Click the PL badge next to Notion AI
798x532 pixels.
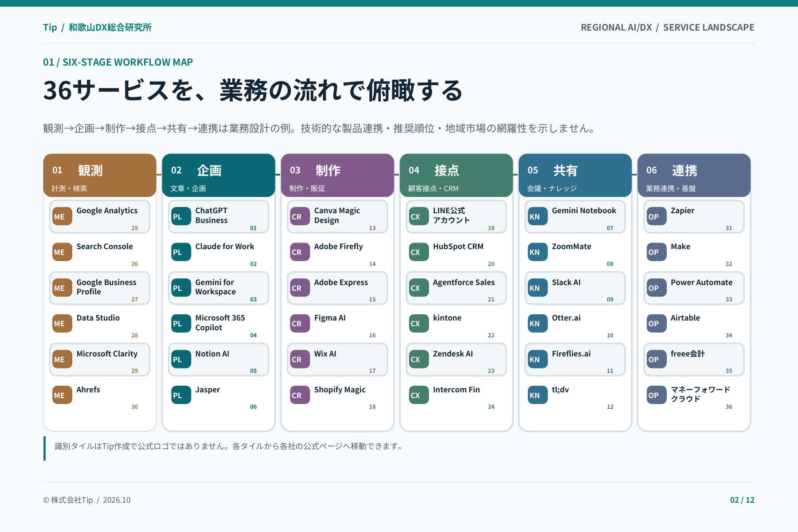(181, 360)
